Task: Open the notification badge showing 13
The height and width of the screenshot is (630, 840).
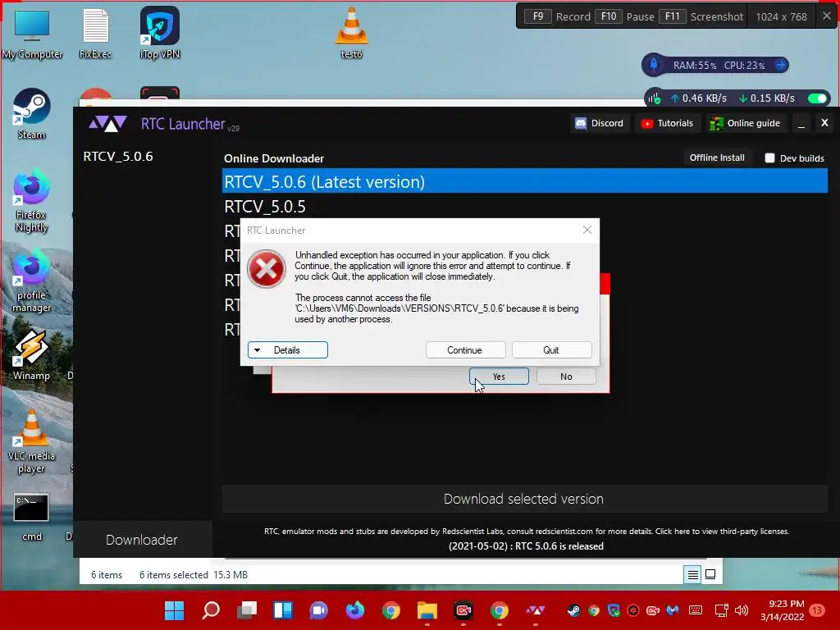Action: [x=818, y=610]
